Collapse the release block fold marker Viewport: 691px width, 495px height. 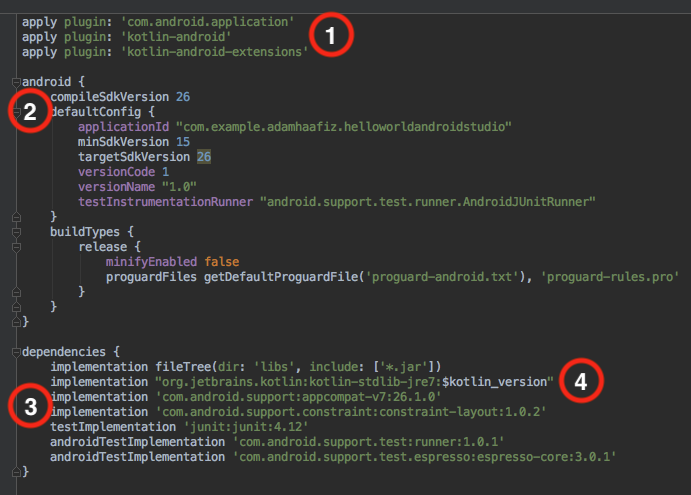(16, 247)
